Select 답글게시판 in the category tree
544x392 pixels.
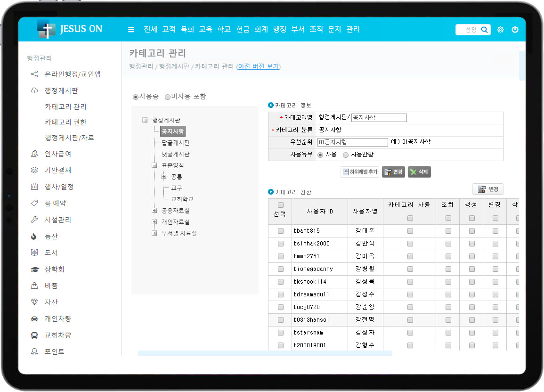[175, 143]
